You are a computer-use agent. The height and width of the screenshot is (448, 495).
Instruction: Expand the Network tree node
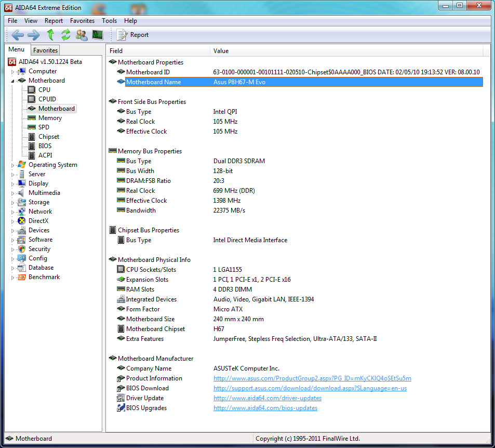(12, 212)
